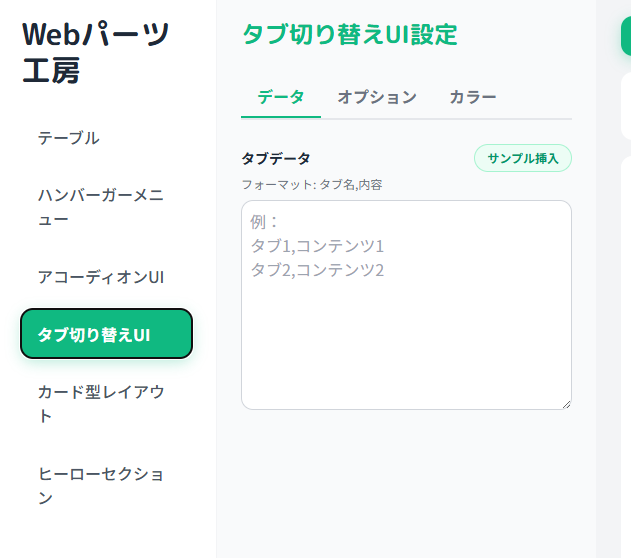The width and height of the screenshot is (631, 558).
Task: Switch to the オプション tab
Action: tap(377, 97)
